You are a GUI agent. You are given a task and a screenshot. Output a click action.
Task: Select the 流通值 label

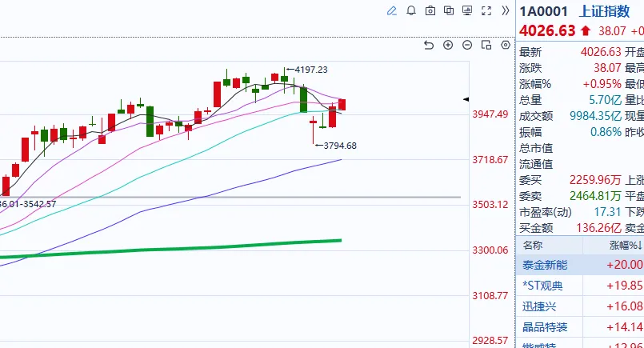pyautogui.click(x=536, y=164)
